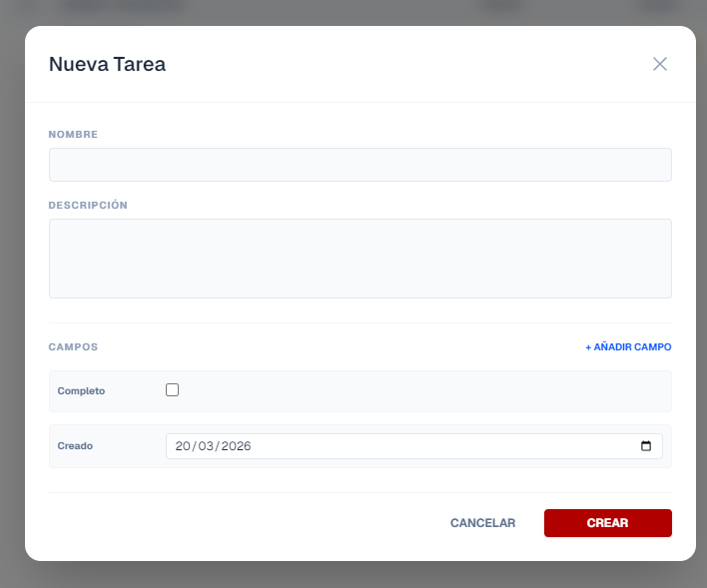Click the Creado field label
707x588 pixels.
[75, 446]
